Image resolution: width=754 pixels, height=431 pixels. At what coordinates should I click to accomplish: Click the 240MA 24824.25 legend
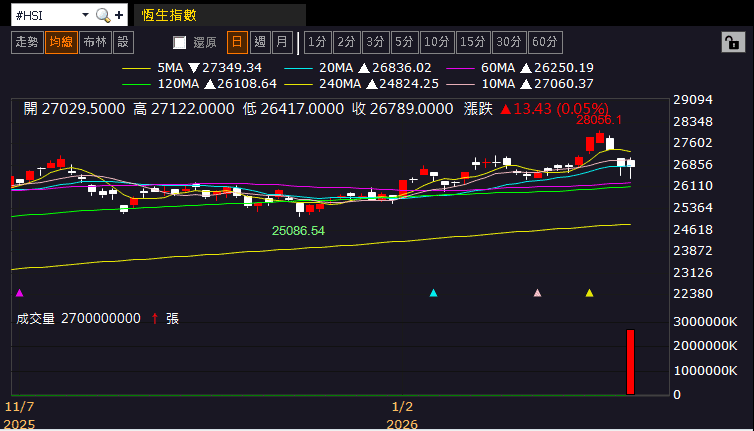[362, 84]
